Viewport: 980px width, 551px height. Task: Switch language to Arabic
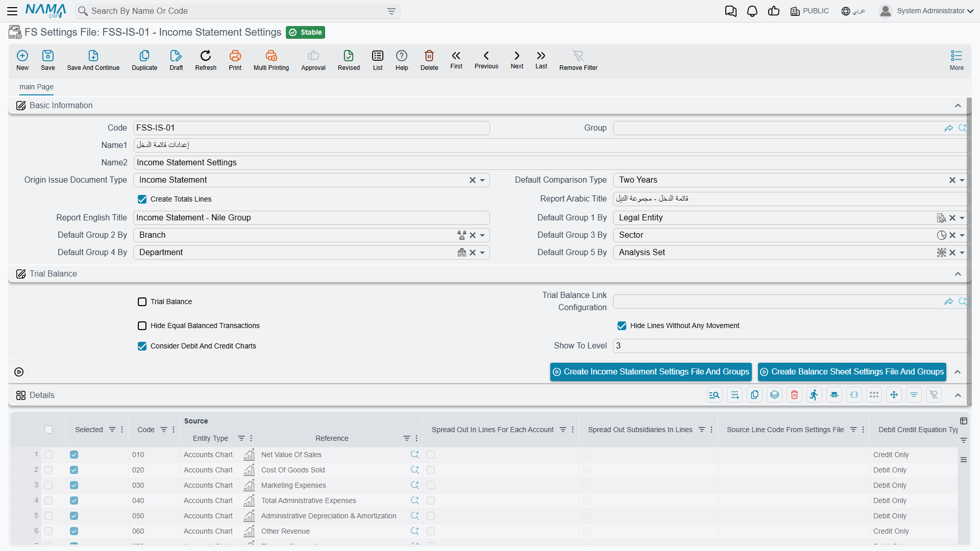(853, 11)
